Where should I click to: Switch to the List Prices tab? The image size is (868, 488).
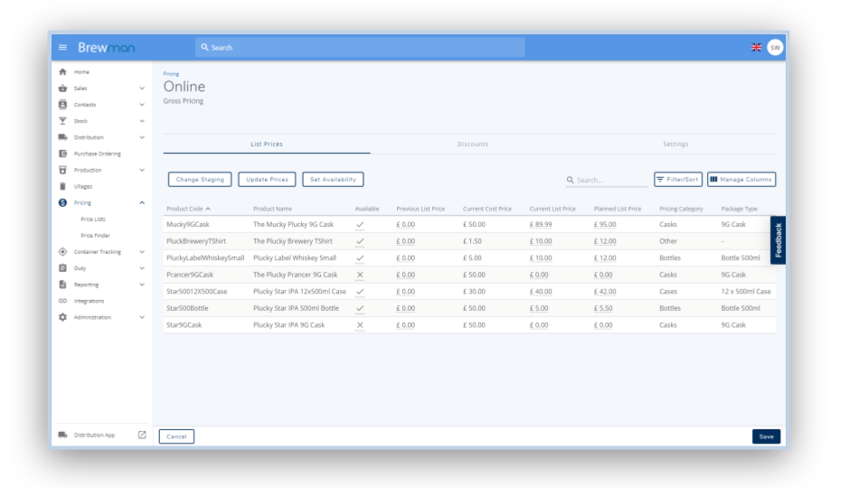266,144
